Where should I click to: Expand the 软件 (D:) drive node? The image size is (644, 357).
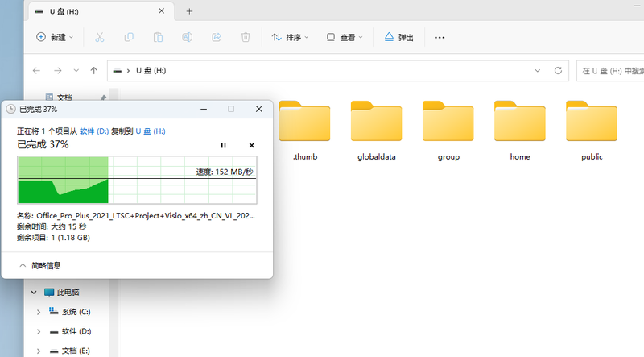[x=39, y=331]
